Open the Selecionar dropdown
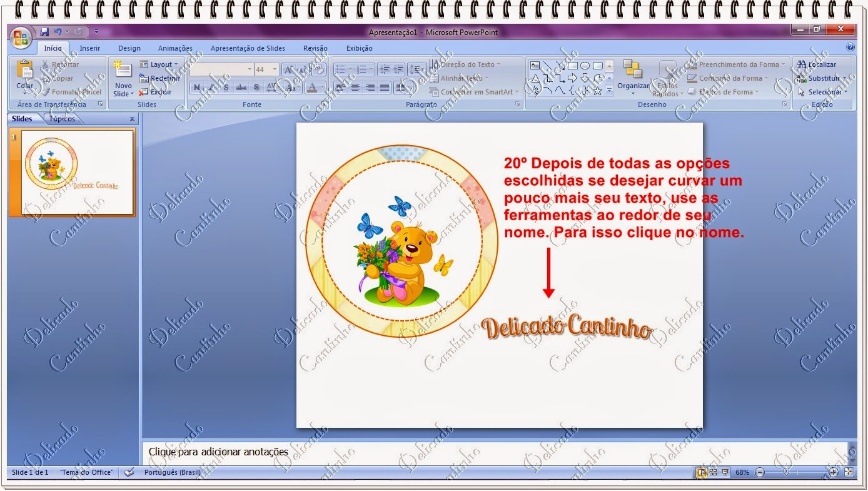Viewport: 868px width, 491px height. coord(822,92)
